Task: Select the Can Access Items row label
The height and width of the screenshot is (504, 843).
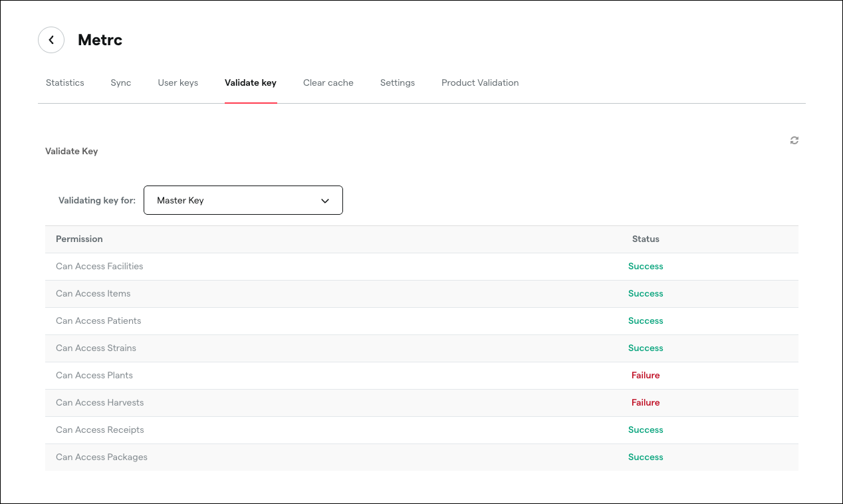Action: tap(93, 293)
